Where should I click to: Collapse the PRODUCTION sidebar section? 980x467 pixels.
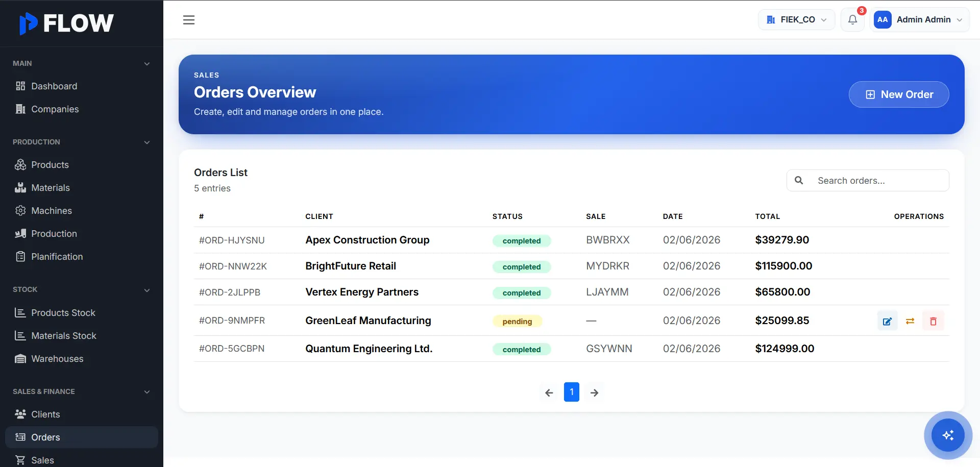click(147, 142)
